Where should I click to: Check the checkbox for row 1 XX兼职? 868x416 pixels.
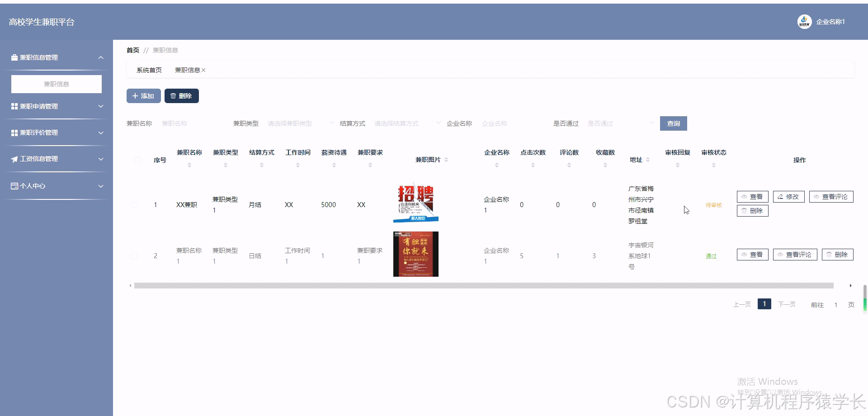(134, 205)
